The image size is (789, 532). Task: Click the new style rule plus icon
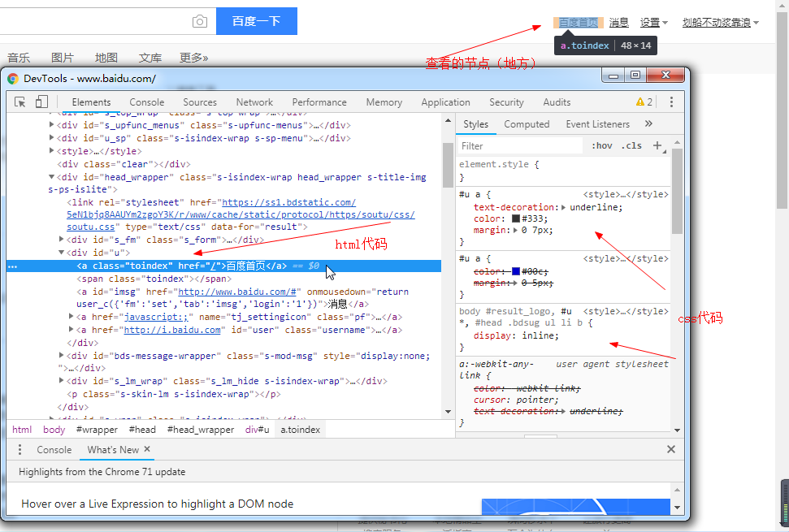657,145
